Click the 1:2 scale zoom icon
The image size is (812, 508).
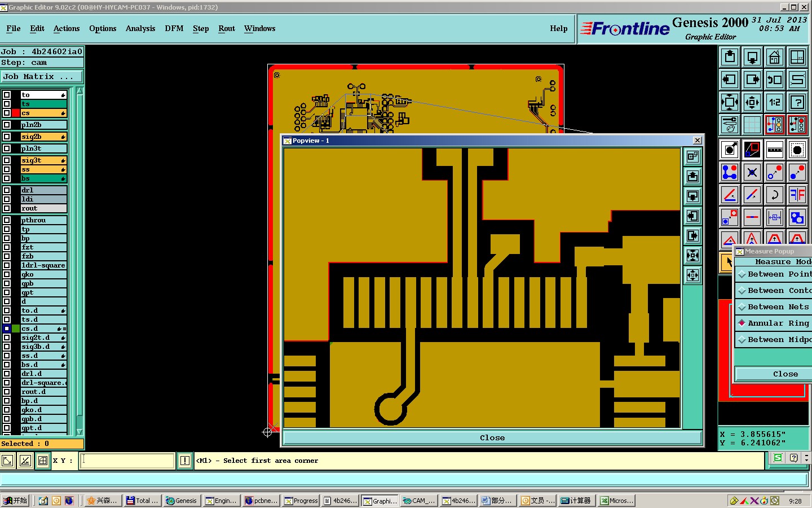tap(775, 102)
